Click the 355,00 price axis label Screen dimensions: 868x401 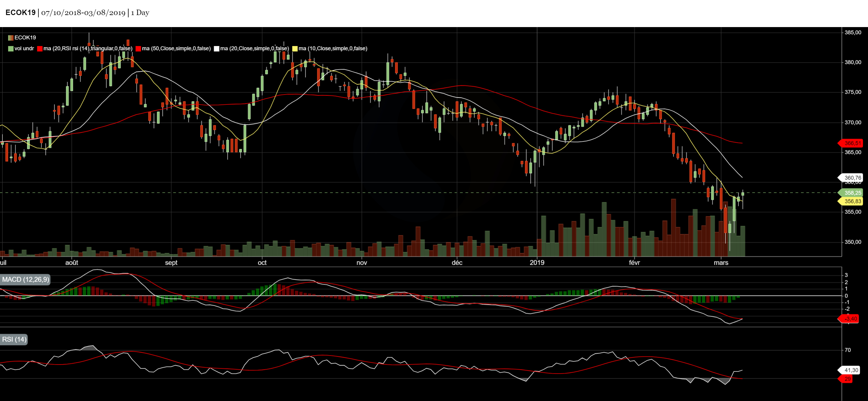853,212
